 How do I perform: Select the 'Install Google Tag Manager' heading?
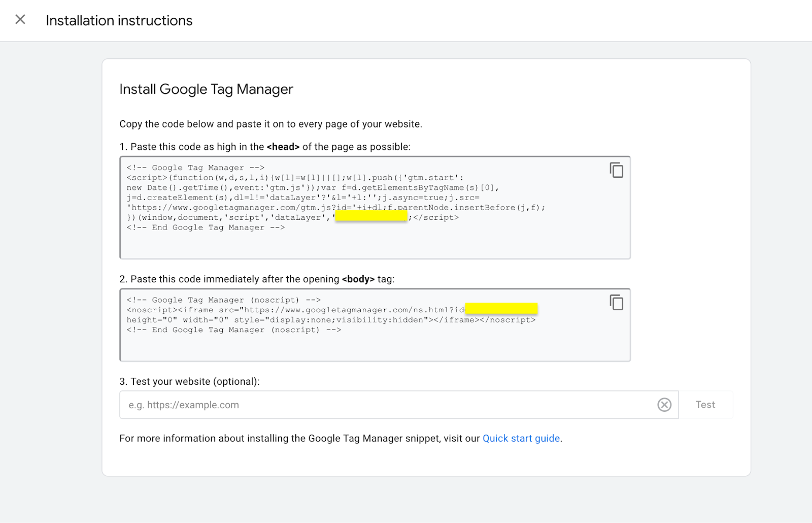click(206, 89)
